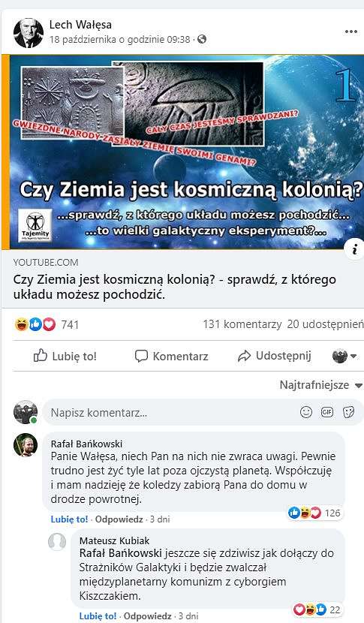
Task: Open reactions on Mateusz Kubiak's reply showing 22
Action: [x=316, y=609]
